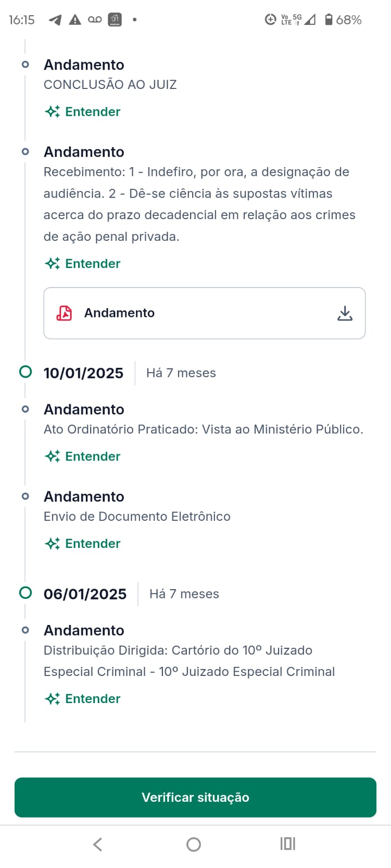Tap the download icon on Andamento attachment
The image size is (391, 868).
click(x=345, y=313)
